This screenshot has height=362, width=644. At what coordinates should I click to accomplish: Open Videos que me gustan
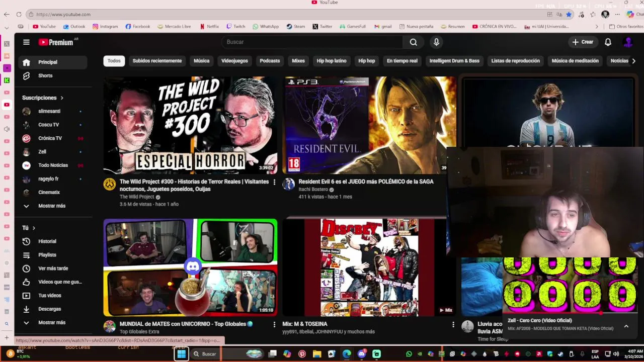point(53,282)
